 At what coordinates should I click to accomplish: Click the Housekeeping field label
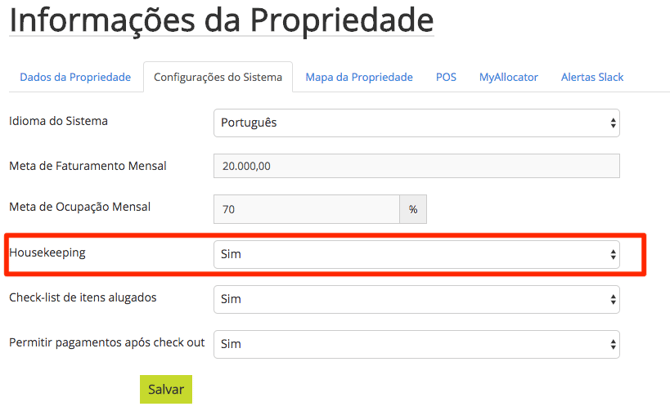pos(47,253)
